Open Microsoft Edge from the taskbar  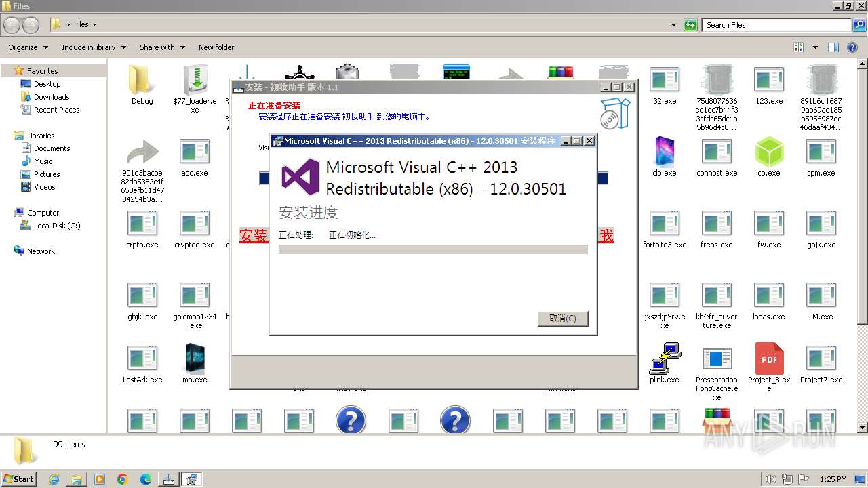click(x=146, y=479)
